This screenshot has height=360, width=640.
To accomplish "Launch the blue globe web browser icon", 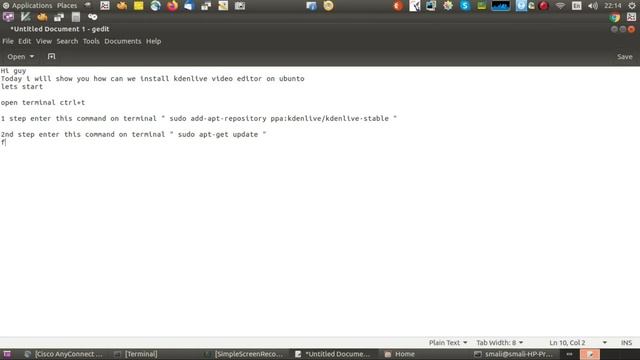I will click(x=155, y=6).
